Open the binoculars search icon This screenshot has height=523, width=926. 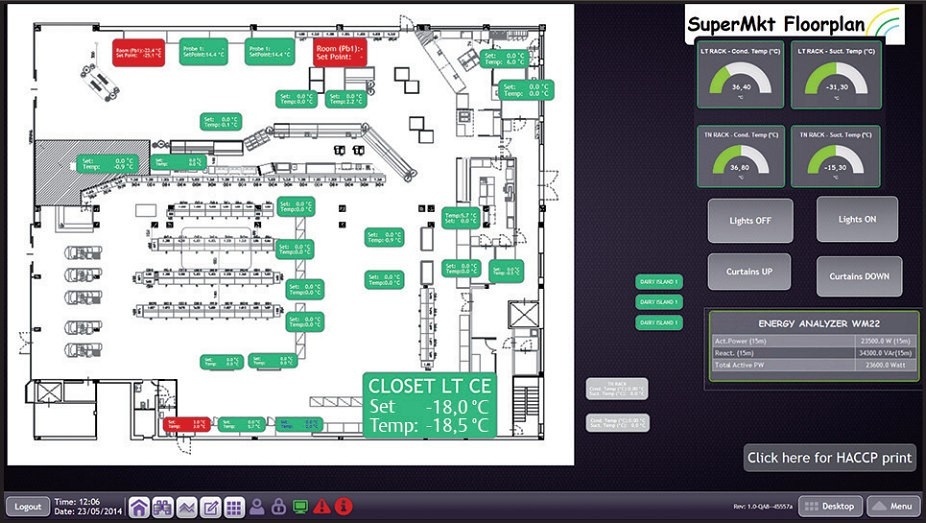[162, 506]
